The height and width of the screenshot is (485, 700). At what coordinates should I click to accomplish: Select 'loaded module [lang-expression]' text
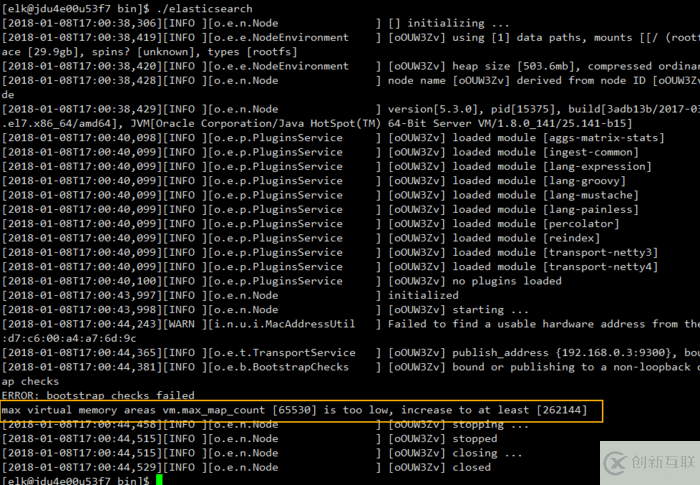pyautogui.click(x=552, y=167)
